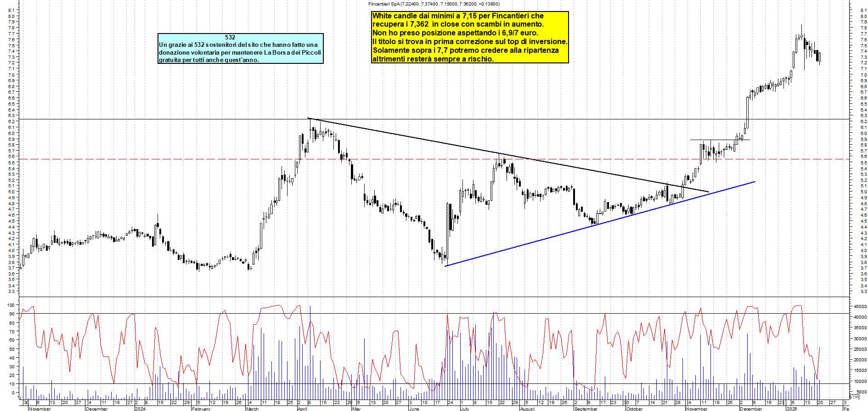Image resolution: width=868 pixels, height=411 pixels.
Task: Click the '50' oscillator axis label
Action: (x=12, y=349)
